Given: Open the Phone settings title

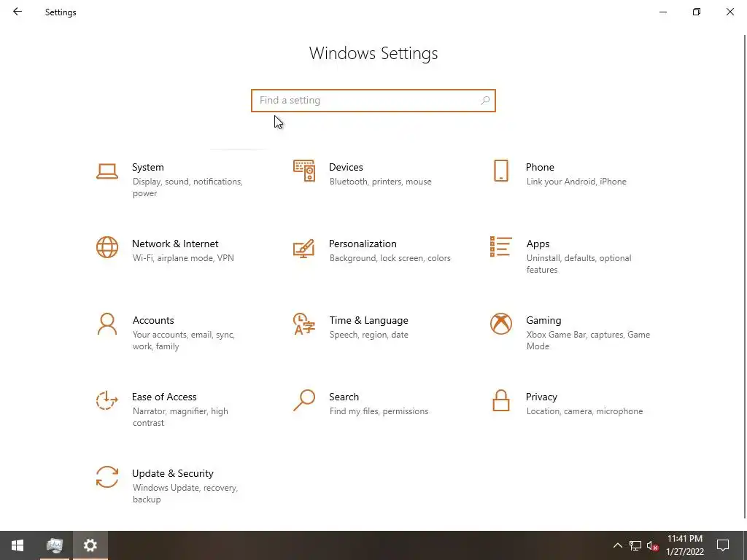Looking at the screenshot, I should tap(540, 167).
